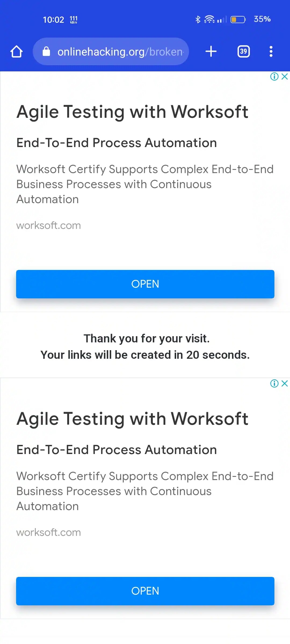Tap the lock icon in address bar

[46, 52]
